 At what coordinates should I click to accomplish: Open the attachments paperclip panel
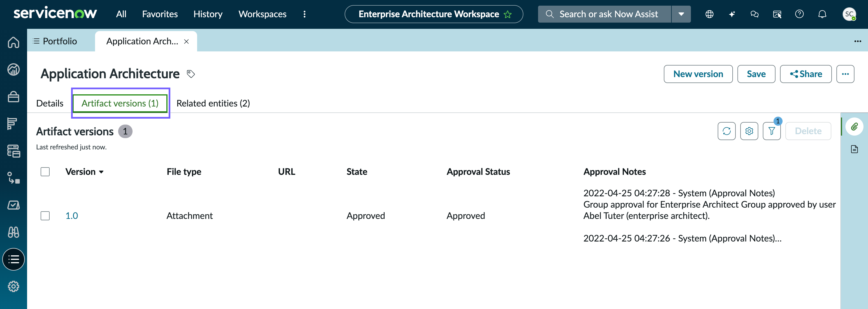point(854,127)
